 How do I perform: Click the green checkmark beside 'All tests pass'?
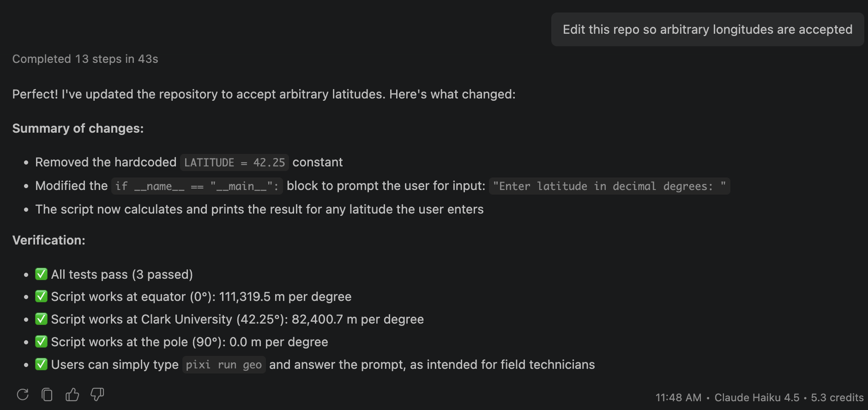pyautogui.click(x=42, y=274)
